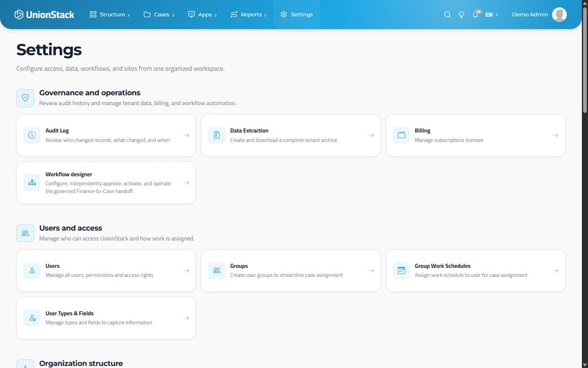Click the Billing wallet icon
Image resolution: width=588 pixels, height=368 pixels.
(401, 135)
